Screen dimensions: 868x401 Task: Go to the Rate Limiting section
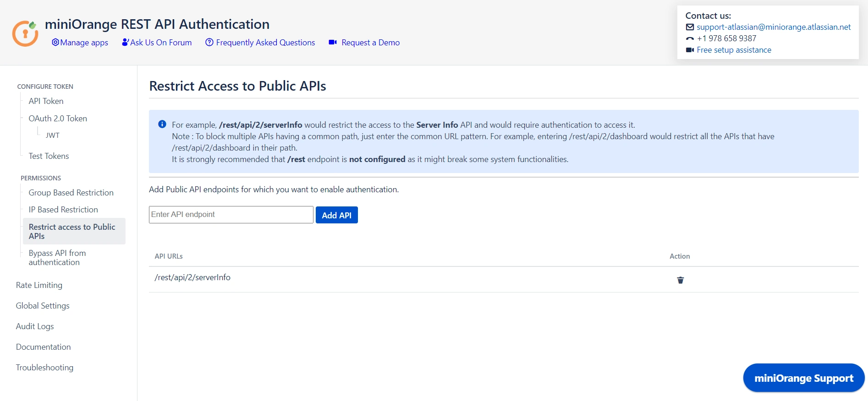click(x=39, y=285)
